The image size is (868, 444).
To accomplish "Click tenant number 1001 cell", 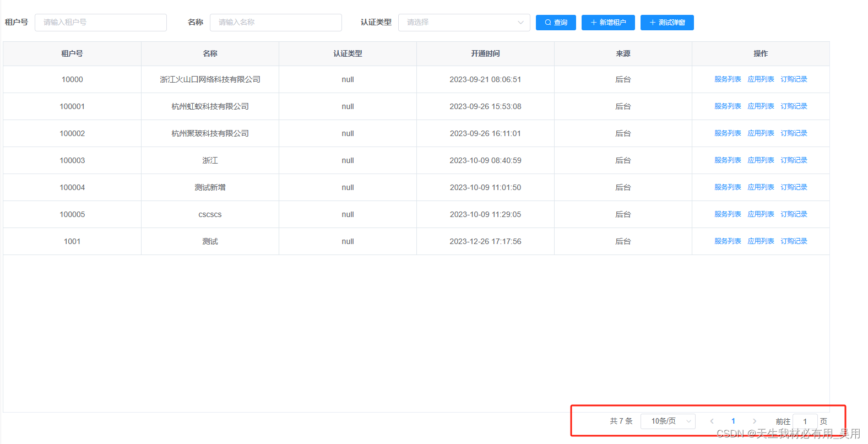I will click(72, 241).
